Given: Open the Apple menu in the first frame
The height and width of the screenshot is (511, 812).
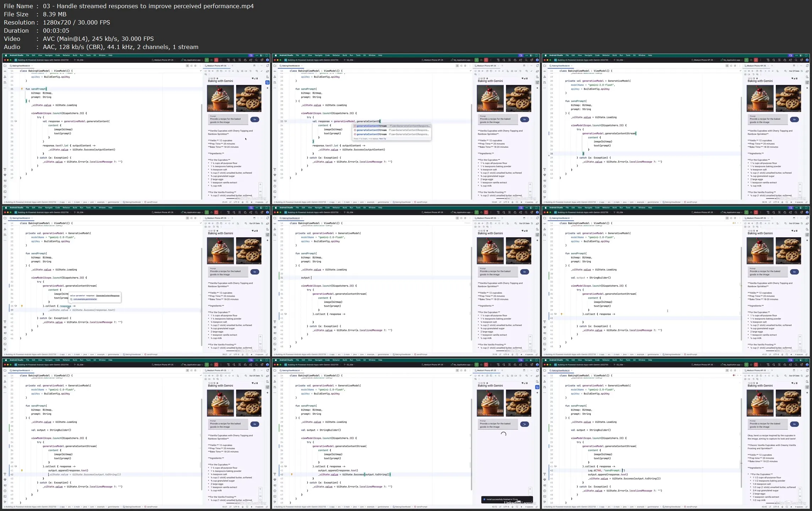Looking at the screenshot, I should click(x=6, y=55).
